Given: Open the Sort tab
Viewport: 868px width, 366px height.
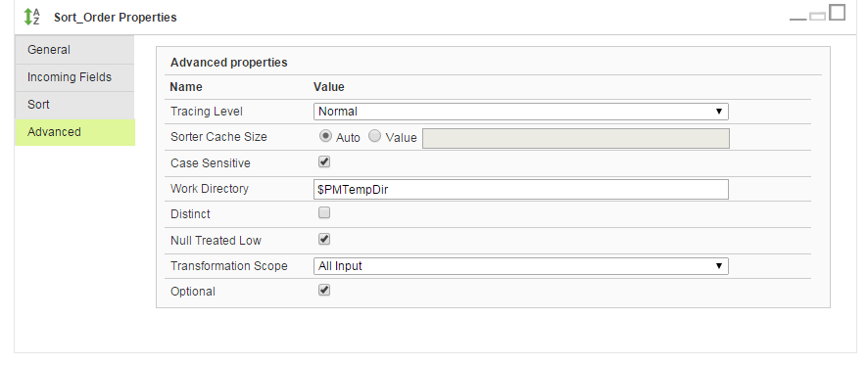Looking at the screenshot, I should 74,105.
